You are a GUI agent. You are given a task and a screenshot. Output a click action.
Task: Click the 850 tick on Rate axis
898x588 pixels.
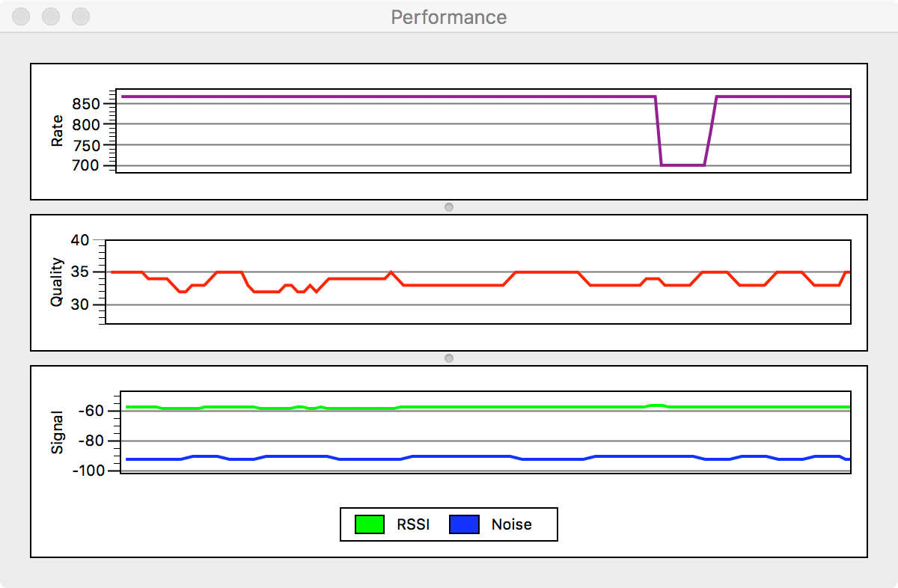click(x=86, y=104)
